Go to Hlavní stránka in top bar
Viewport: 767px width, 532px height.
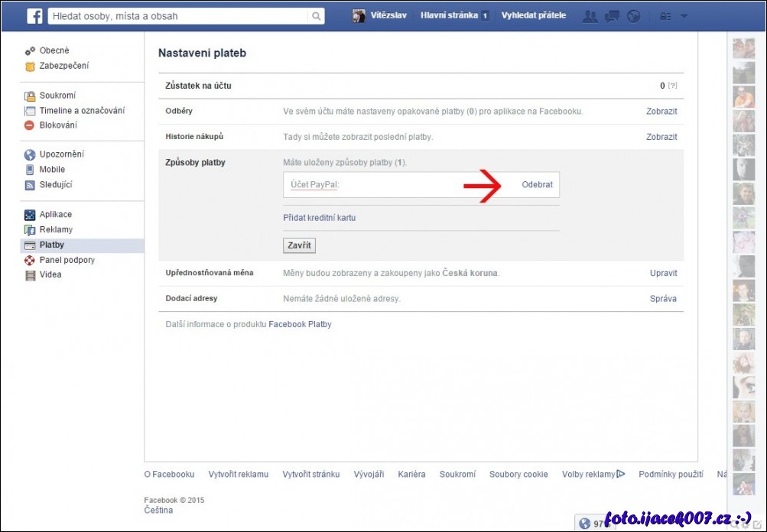pos(449,15)
